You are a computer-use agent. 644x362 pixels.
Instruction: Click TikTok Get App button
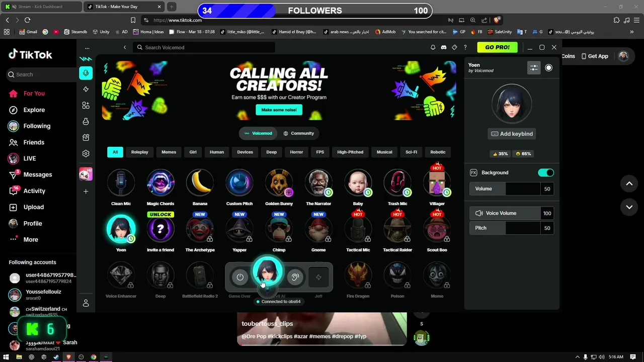click(x=594, y=56)
